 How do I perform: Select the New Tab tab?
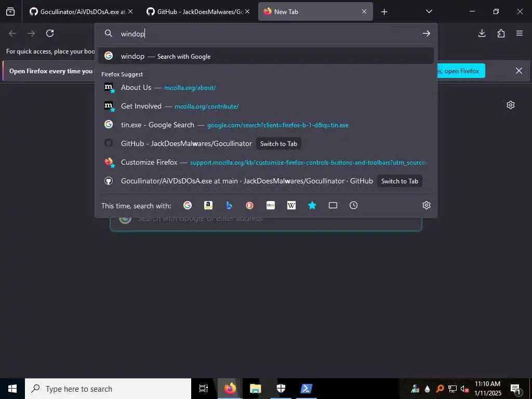(315, 11)
